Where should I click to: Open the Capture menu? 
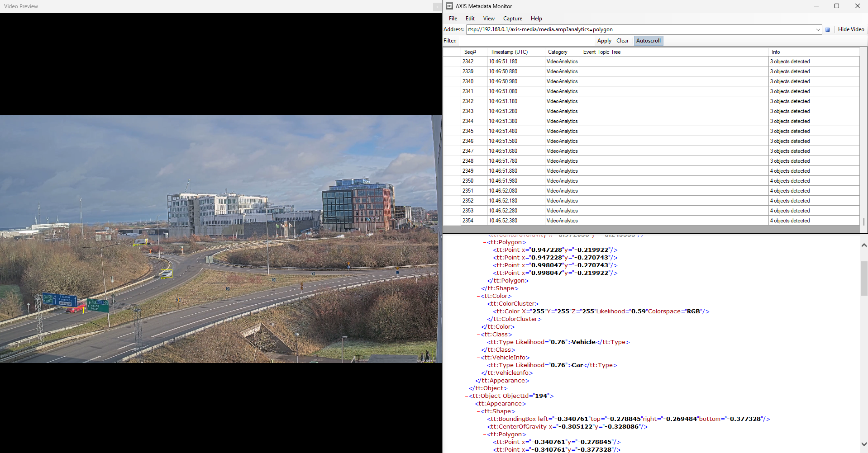513,19
